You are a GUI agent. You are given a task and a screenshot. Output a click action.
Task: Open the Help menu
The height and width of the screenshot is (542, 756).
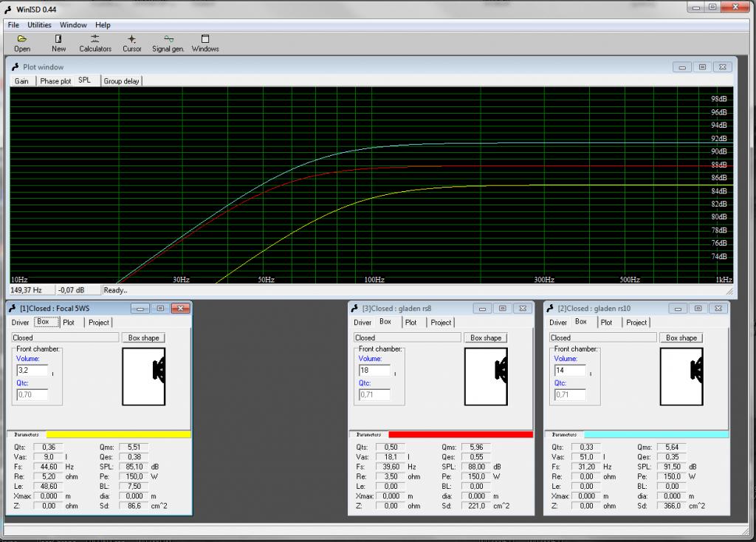point(103,25)
